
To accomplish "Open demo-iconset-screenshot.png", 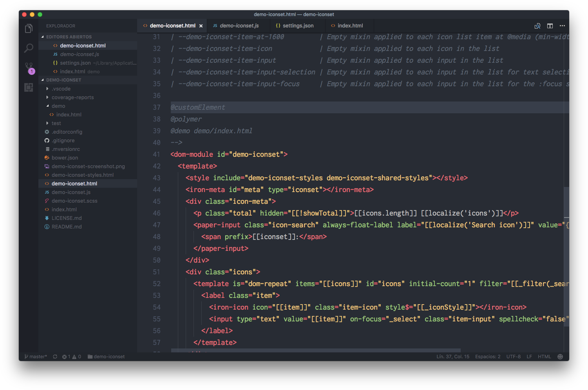I will [88, 167].
